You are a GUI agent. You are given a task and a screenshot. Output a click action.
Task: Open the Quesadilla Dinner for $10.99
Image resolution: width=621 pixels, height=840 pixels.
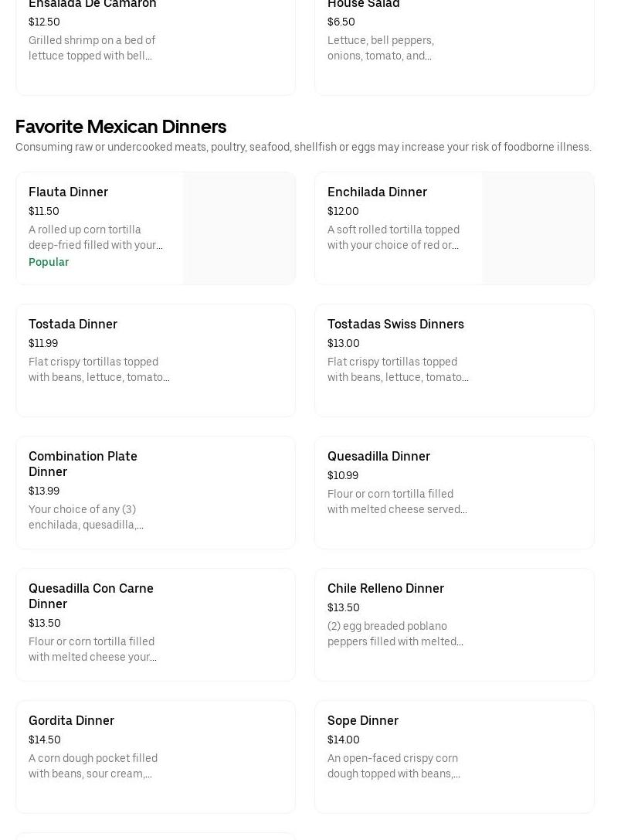pos(453,492)
